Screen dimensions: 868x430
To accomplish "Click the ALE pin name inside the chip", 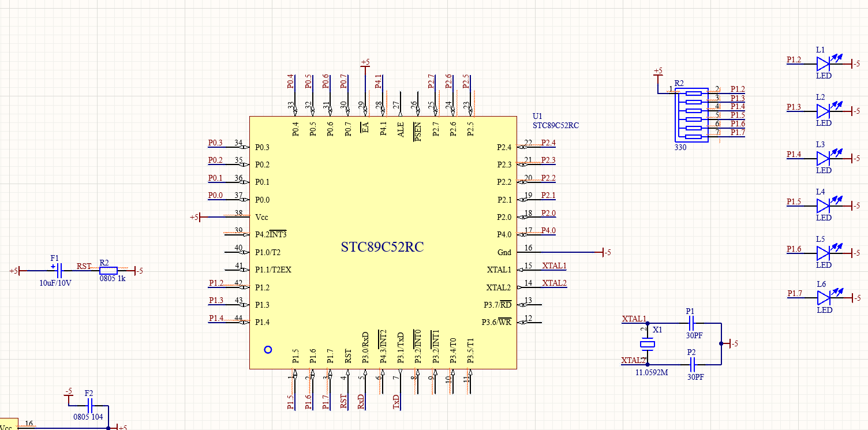I will 401,129.
